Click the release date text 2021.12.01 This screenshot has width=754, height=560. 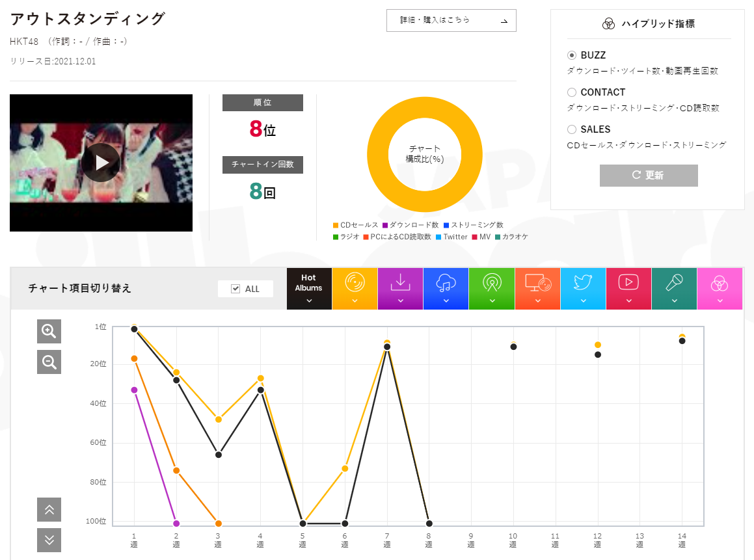point(75,62)
